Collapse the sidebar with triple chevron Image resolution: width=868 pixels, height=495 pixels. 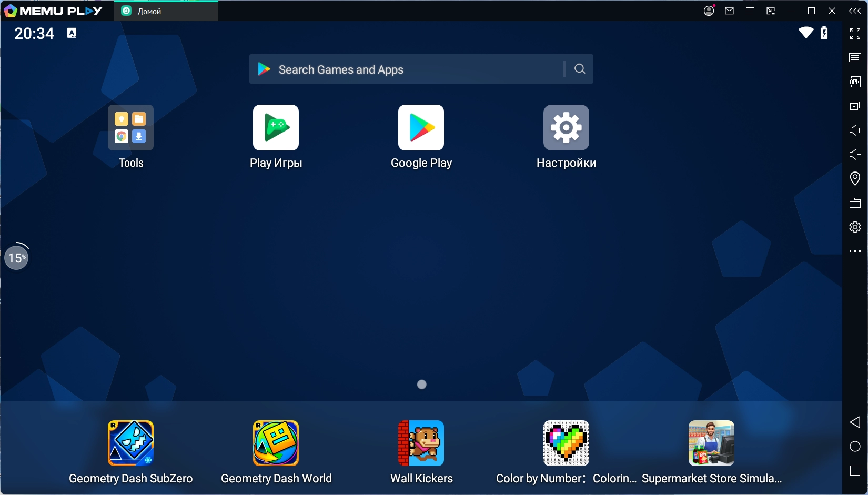pos(855,11)
